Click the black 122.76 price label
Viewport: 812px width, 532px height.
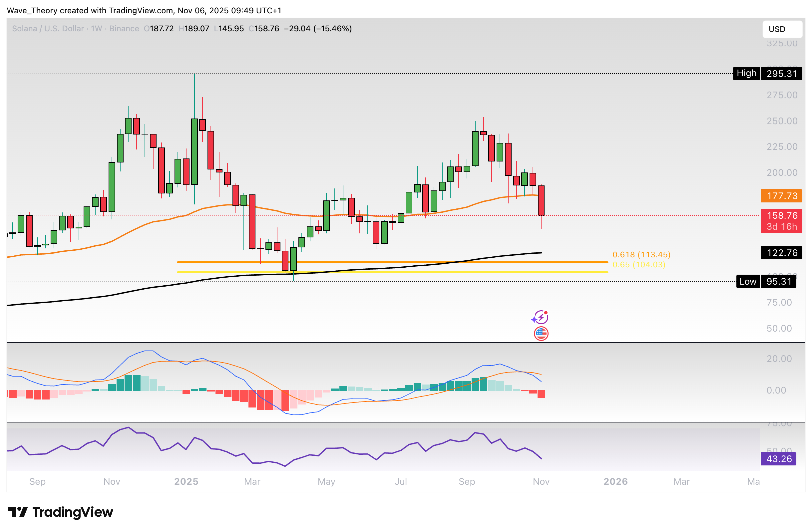pos(781,253)
